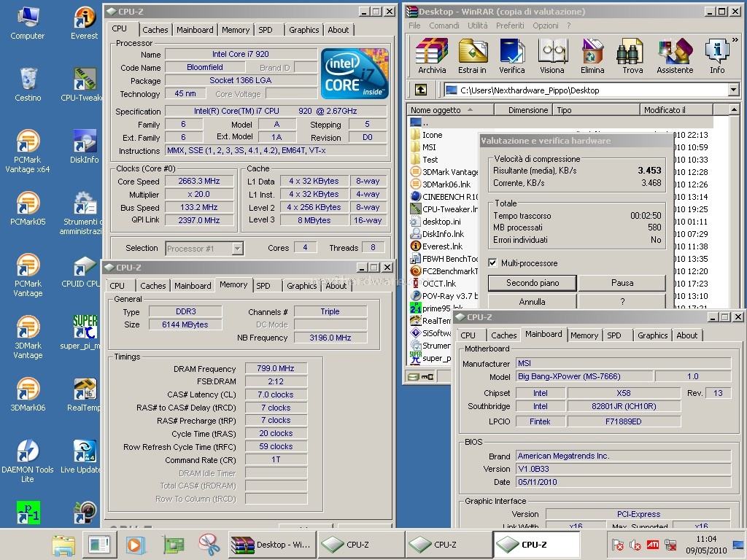This screenshot has height=560, width=747.
Task: Click ATI tray icon
Action: pos(652,544)
